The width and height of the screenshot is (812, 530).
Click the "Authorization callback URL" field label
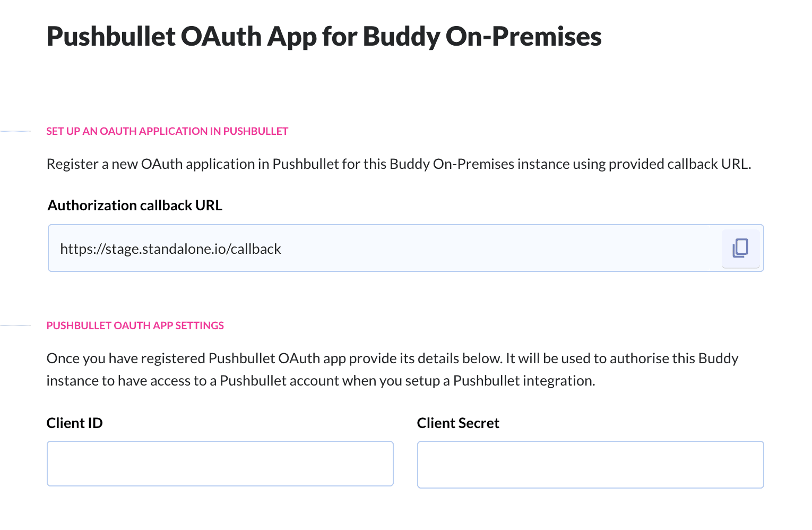tap(135, 206)
